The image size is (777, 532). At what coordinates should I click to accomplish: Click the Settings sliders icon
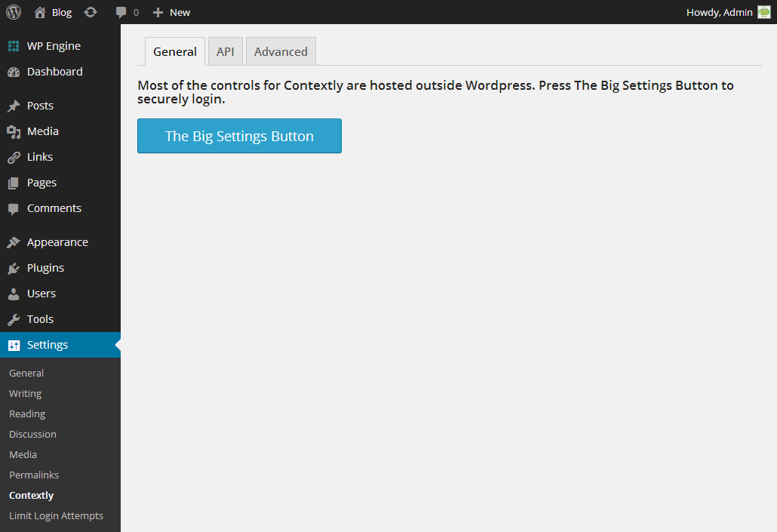tap(14, 345)
